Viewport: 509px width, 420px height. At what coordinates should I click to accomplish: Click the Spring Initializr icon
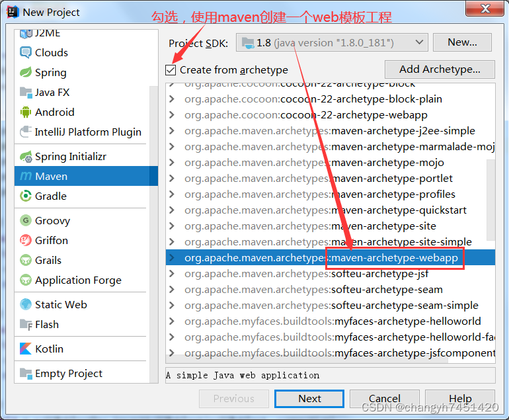tap(26, 156)
